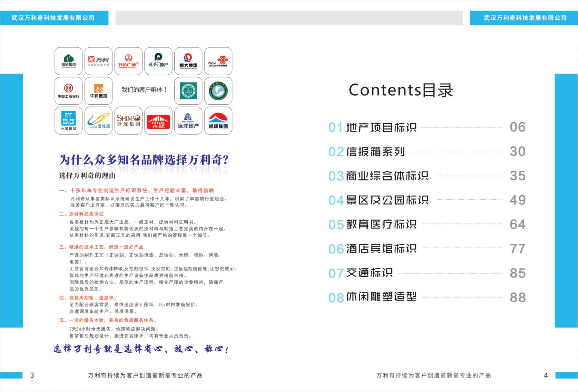Select the 碧桂园 Country Garden logo
This screenshot has height=392, width=578.
[99, 121]
